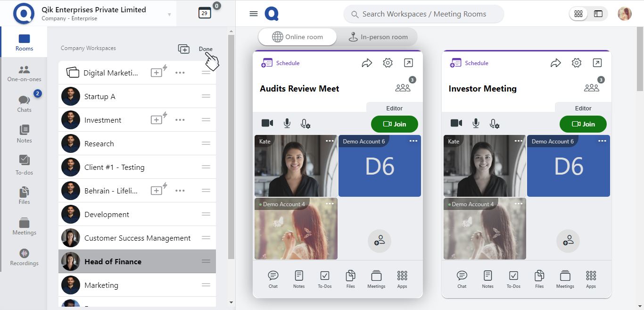Toggle microphone in Investor Meeting card

476,123
